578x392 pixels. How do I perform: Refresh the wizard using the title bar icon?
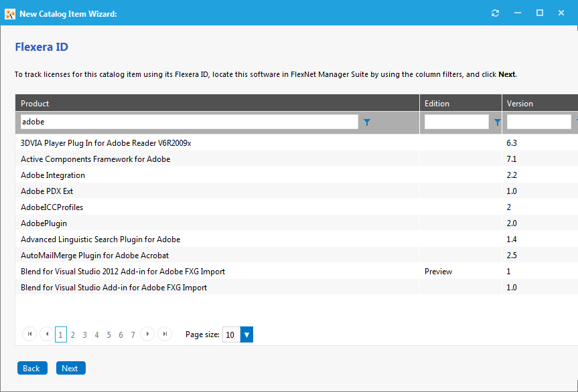pyautogui.click(x=495, y=12)
